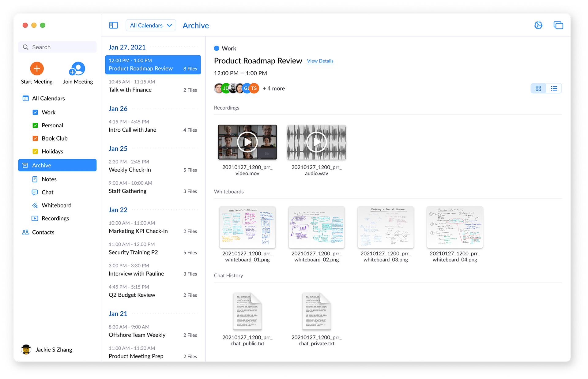The image size is (588, 379).
Task: Click the Chat bubble icon
Action: pyautogui.click(x=35, y=192)
